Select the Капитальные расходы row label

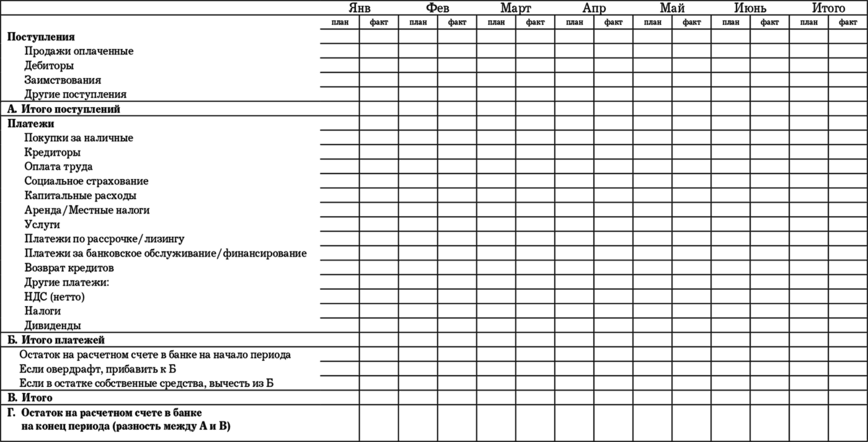81,196
